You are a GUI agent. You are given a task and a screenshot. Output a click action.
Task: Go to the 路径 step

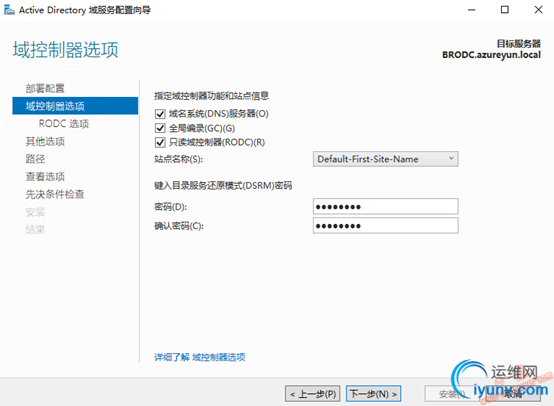point(35,159)
